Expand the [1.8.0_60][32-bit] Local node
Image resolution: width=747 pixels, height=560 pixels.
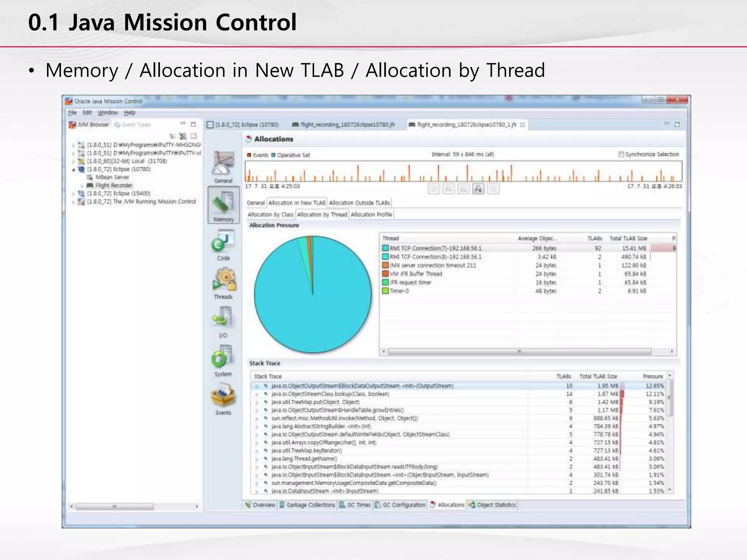(x=74, y=161)
